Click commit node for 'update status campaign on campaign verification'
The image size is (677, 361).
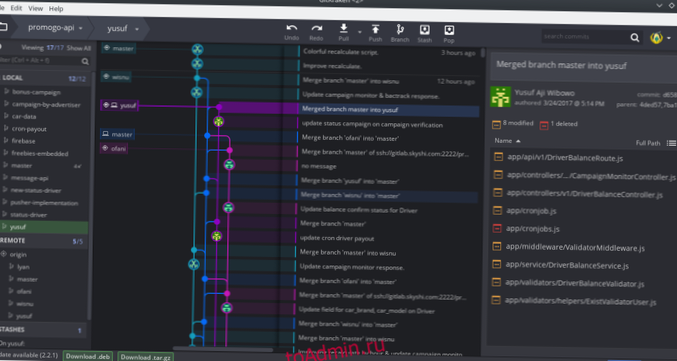[x=218, y=121]
